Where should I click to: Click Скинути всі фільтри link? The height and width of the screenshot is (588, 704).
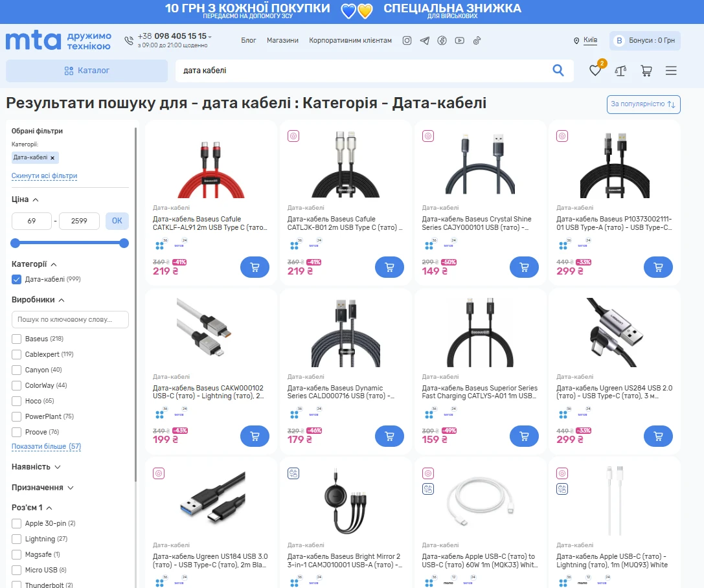click(45, 176)
